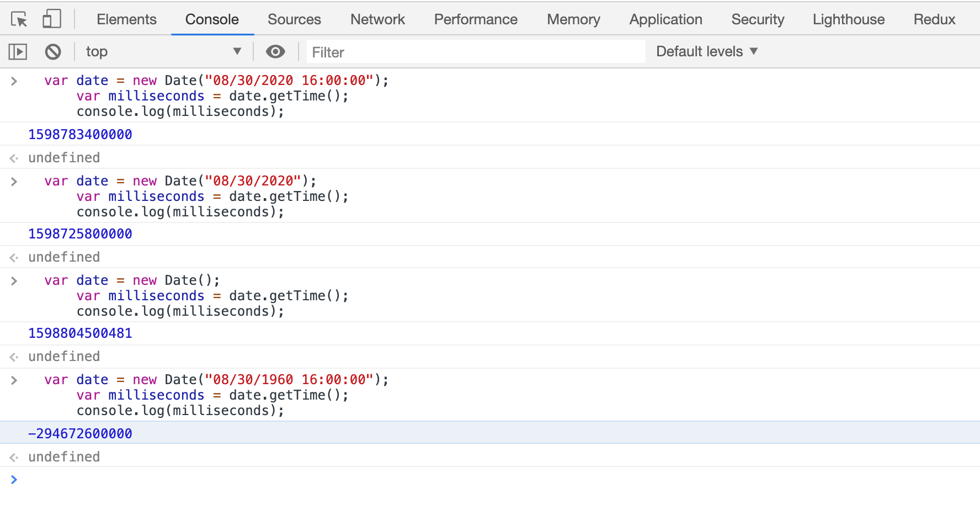
Task: Click the arrow next to first Date command
Action: [x=13, y=80]
